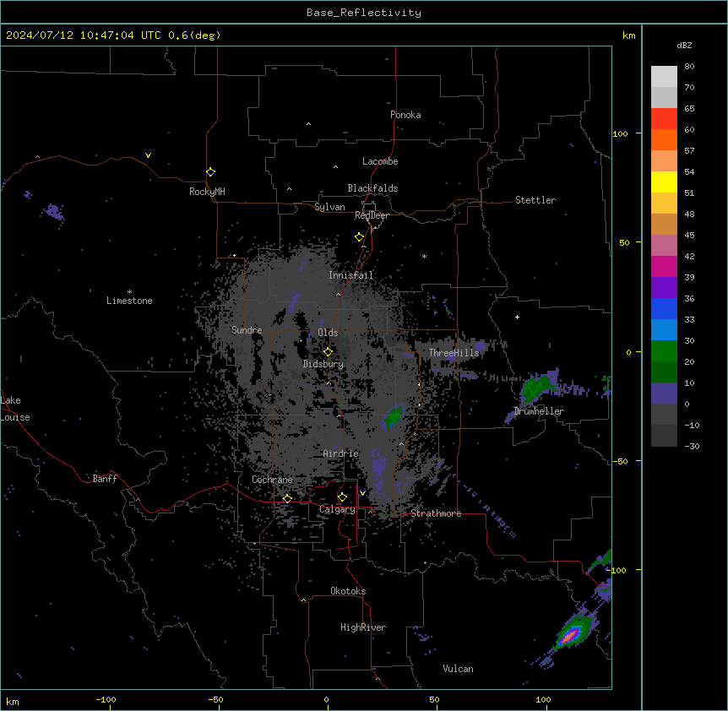Click the Calgary city label

(x=337, y=509)
